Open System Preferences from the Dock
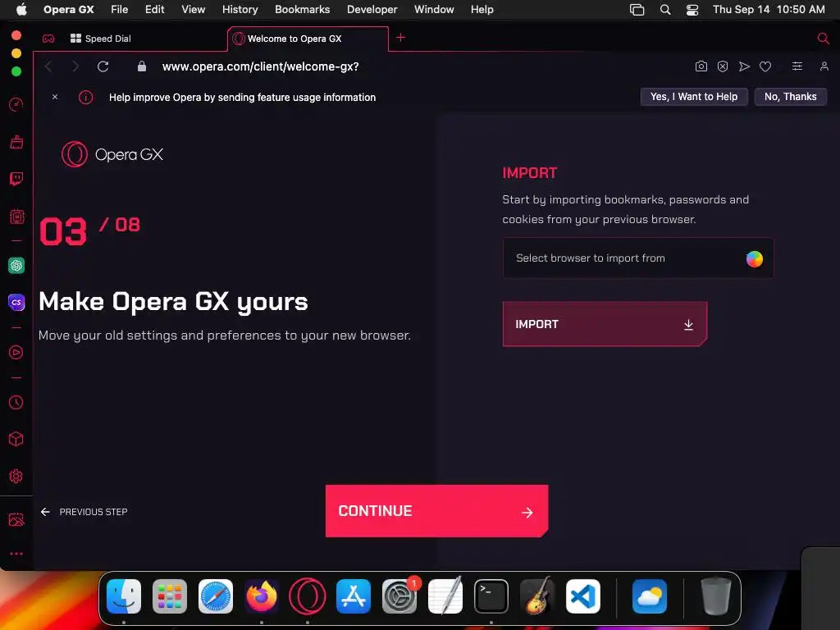Screen dimensions: 840x630 [399, 596]
